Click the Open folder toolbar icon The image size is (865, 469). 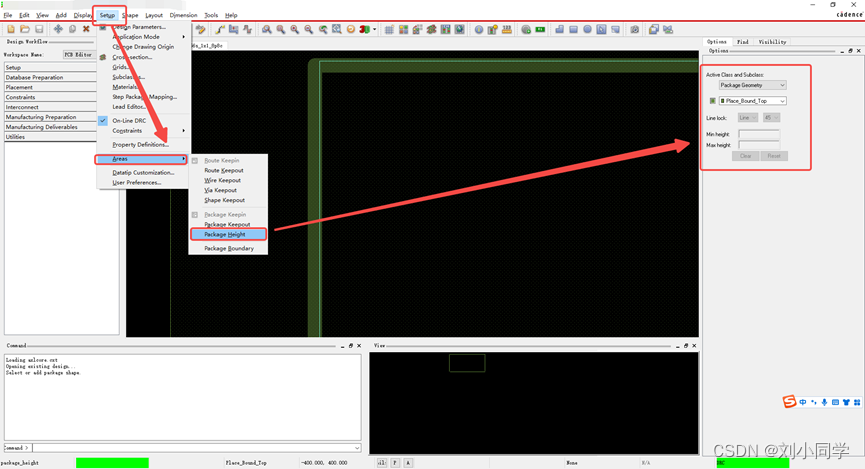(24, 29)
